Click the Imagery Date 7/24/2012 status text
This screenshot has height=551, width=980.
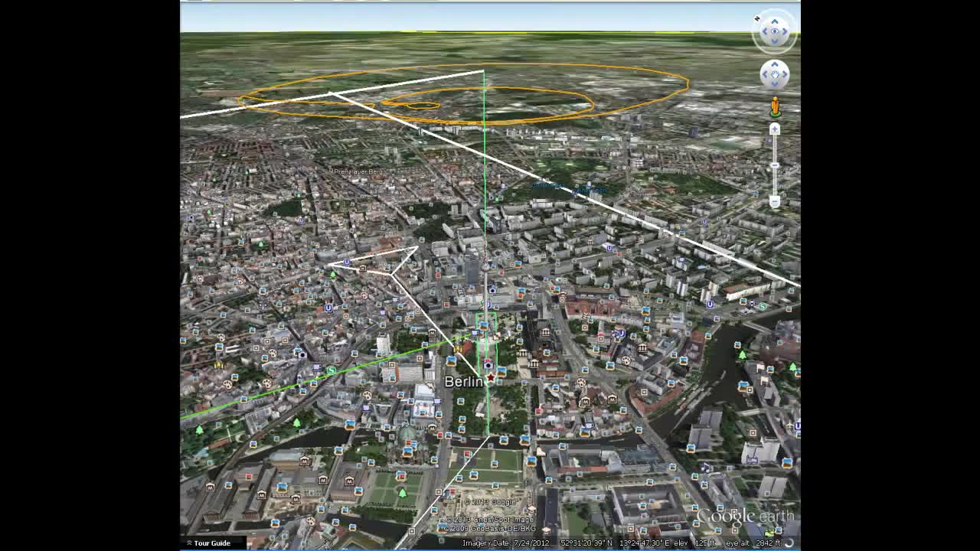506,543
